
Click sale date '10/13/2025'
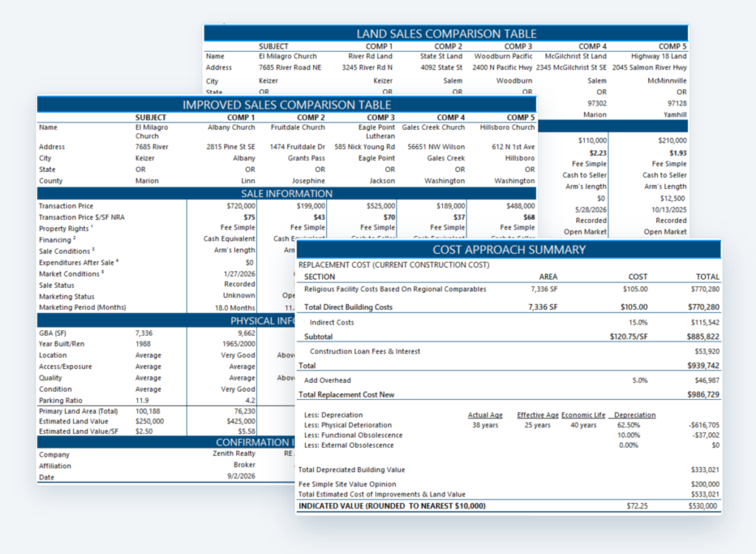(x=669, y=210)
